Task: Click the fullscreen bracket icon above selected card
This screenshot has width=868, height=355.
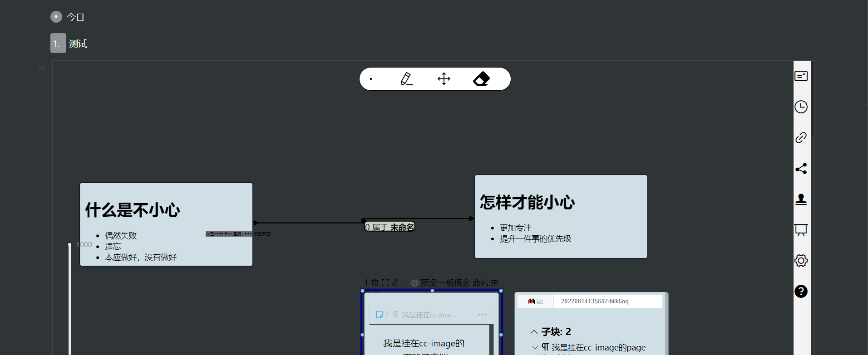Action: 385,282
